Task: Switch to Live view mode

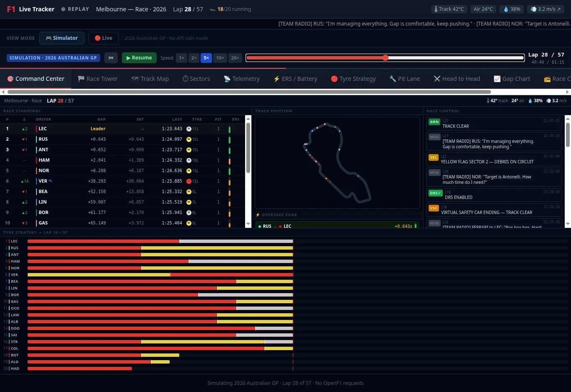Action: coord(103,38)
